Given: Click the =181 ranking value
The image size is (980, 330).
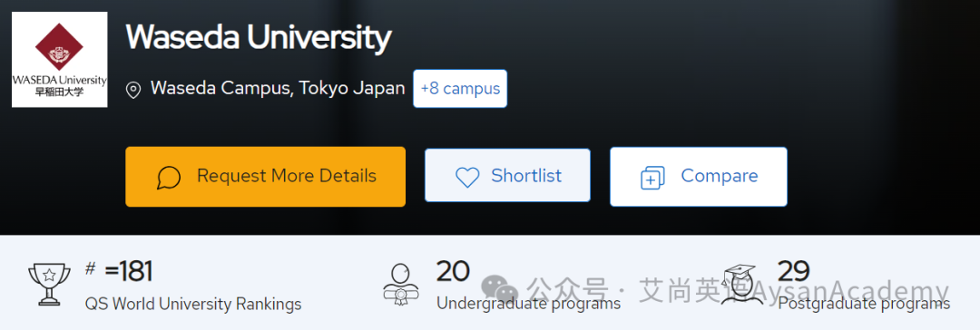Looking at the screenshot, I should [x=128, y=271].
